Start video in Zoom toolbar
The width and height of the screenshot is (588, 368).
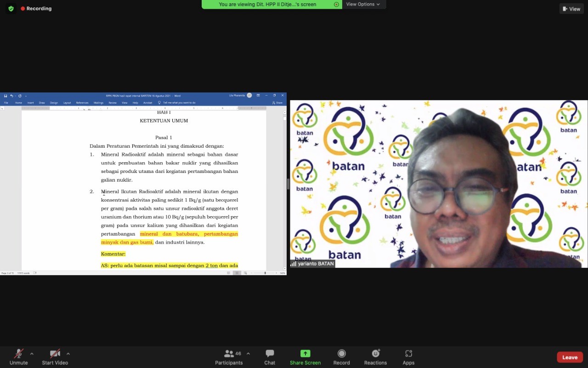(55, 356)
